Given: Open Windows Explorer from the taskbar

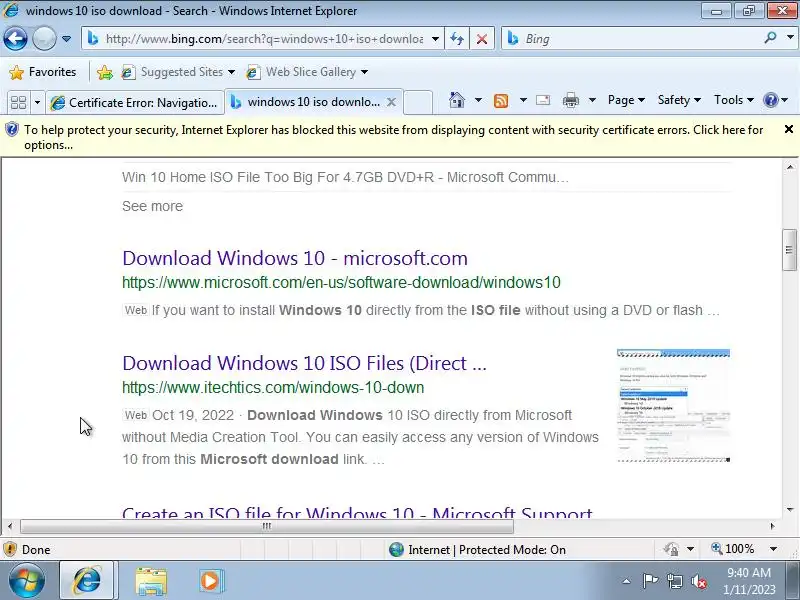Looking at the screenshot, I should click(x=151, y=581).
